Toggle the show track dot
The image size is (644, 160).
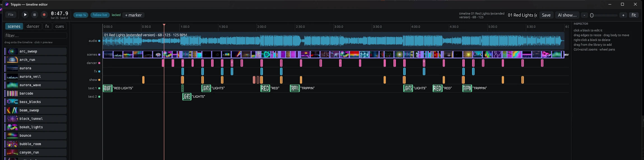(99, 80)
